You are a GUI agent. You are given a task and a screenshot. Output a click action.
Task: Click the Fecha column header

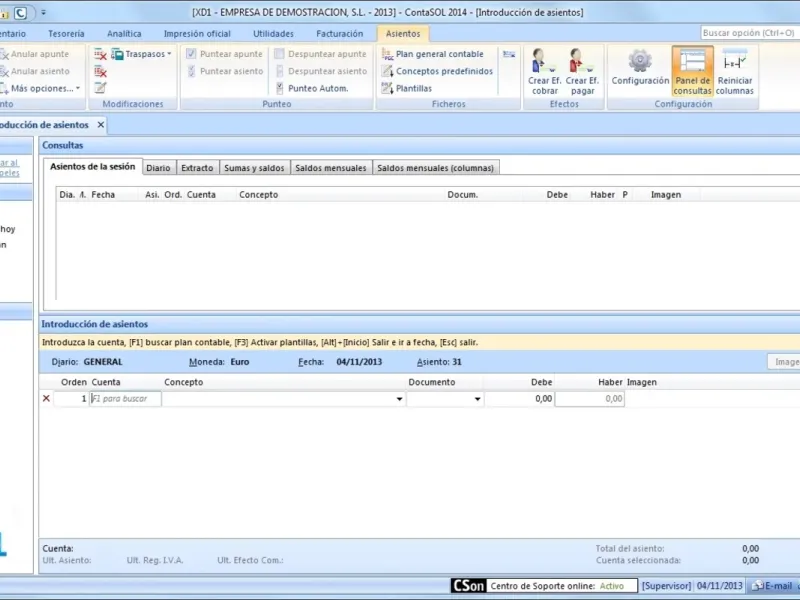(x=103, y=194)
